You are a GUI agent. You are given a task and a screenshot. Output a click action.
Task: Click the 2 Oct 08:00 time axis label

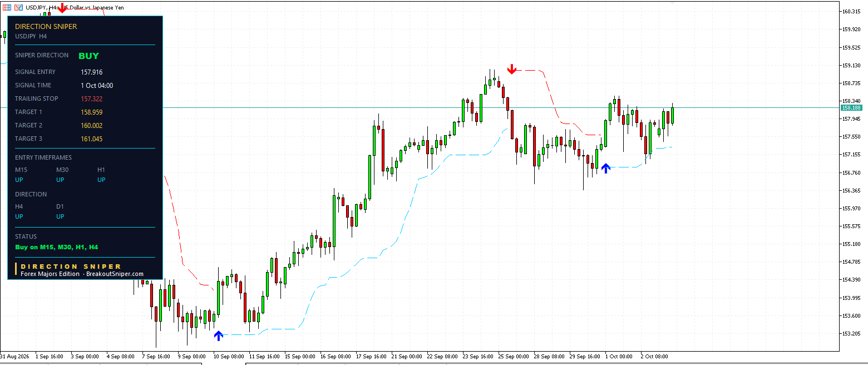point(655,356)
